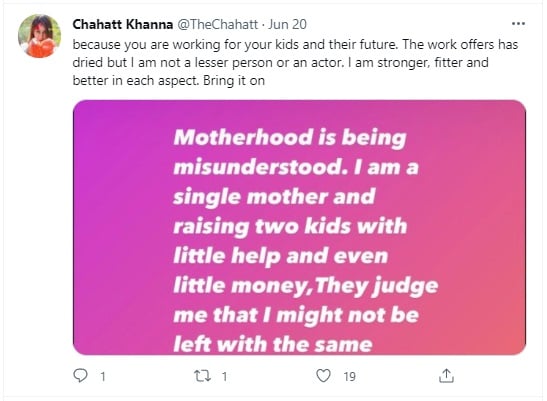This screenshot has height=401, width=547.
Task: Click the 'left with the same' image line
Action: pos(273,344)
